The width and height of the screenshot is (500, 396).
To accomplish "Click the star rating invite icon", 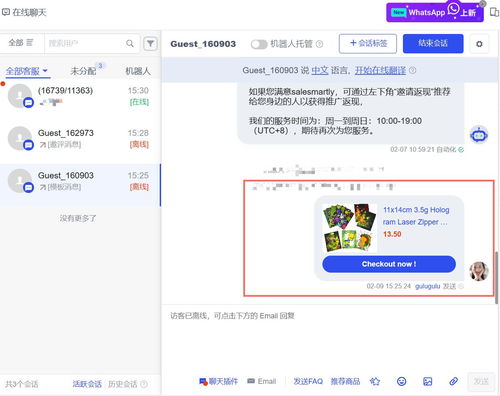I will [x=375, y=381].
